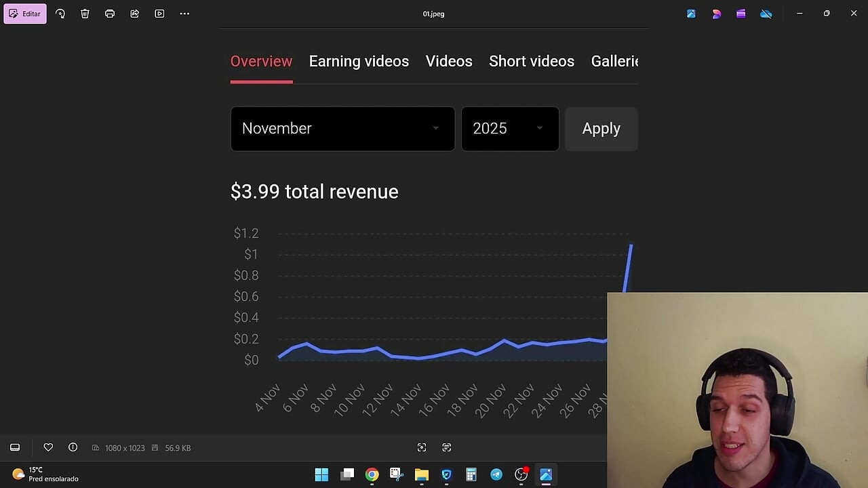Open the blue shield app on taskbar
This screenshot has height=488, width=868.
click(446, 474)
